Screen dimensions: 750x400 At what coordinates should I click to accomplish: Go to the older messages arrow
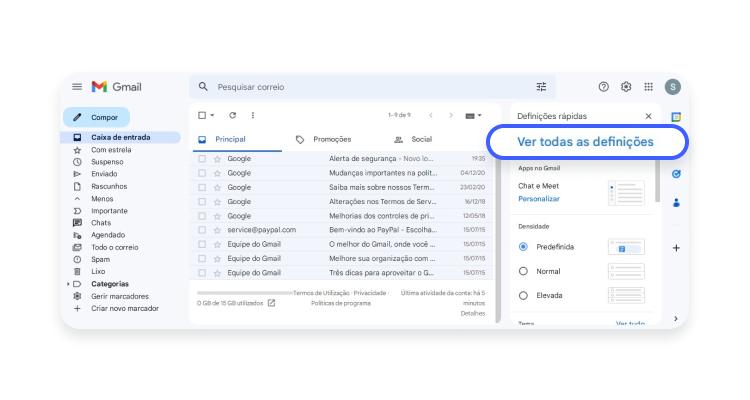(x=451, y=115)
